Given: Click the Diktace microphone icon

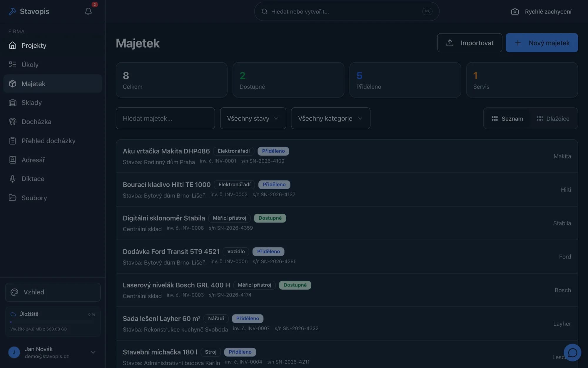Looking at the screenshot, I should click(12, 179).
